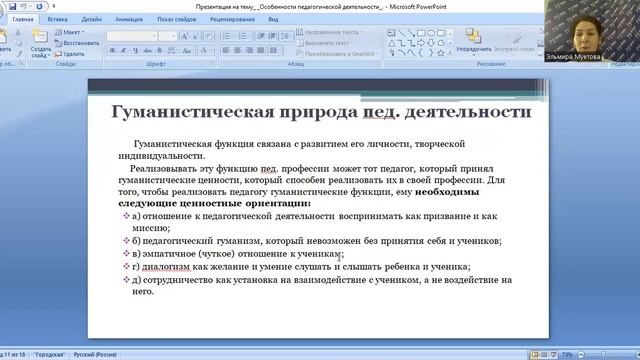Click the Slide Sorter view icon
The image size is (640, 360).
544,354
